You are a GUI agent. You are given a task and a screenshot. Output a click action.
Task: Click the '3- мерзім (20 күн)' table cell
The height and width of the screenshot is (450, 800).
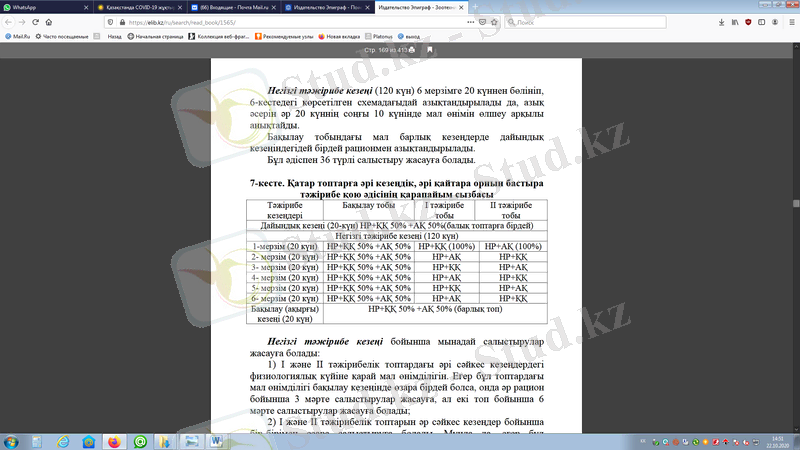(285, 267)
